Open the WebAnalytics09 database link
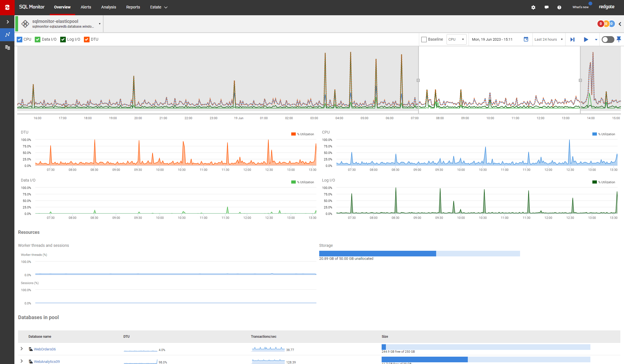 click(47, 361)
